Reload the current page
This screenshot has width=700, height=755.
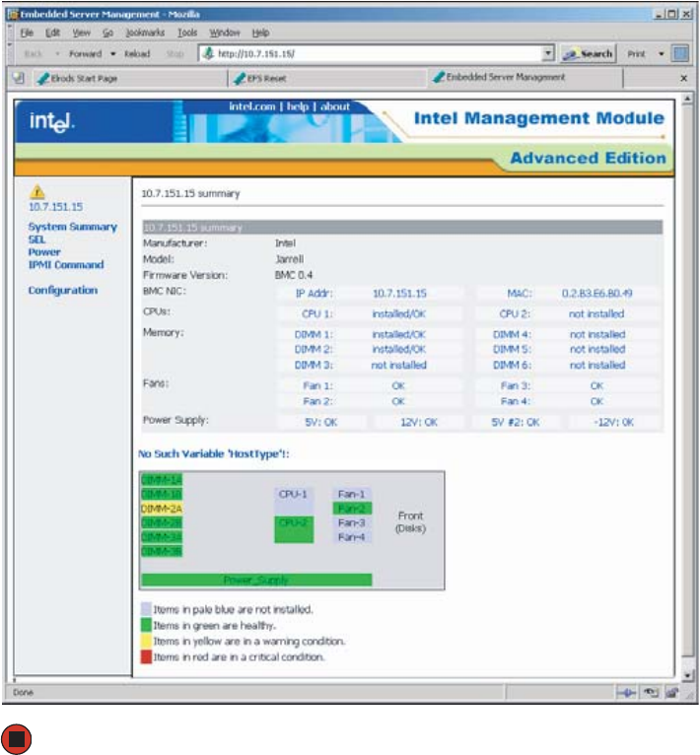pos(137,54)
